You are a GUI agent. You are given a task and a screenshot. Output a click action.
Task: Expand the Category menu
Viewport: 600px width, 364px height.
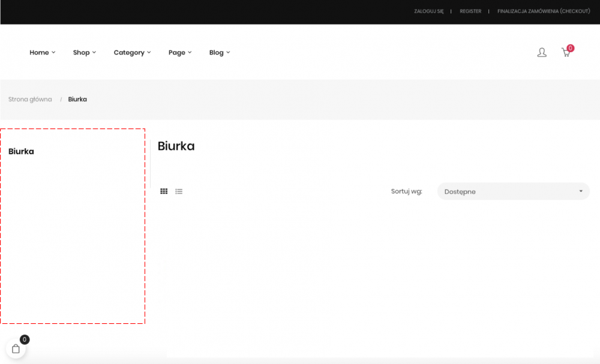point(132,53)
